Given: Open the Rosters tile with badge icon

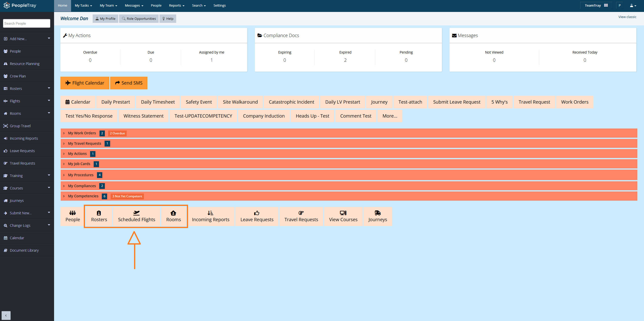Looking at the screenshot, I should tap(99, 216).
